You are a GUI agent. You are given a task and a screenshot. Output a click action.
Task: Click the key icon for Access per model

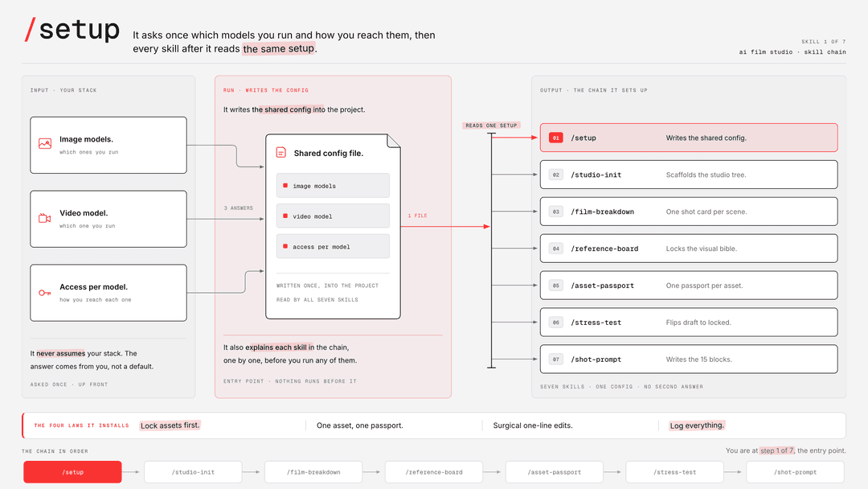(x=45, y=293)
